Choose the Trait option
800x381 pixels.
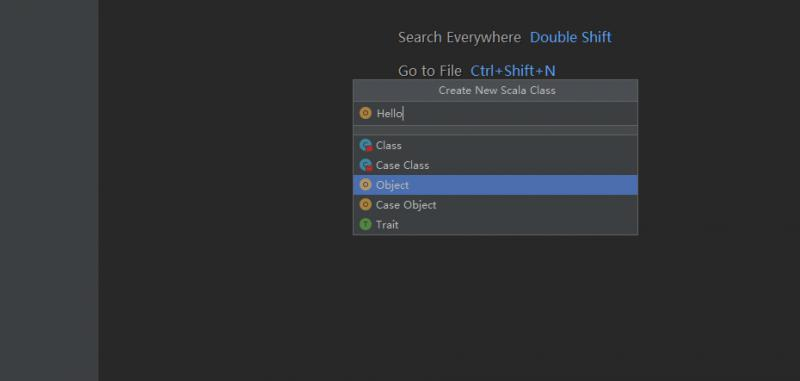click(x=495, y=224)
